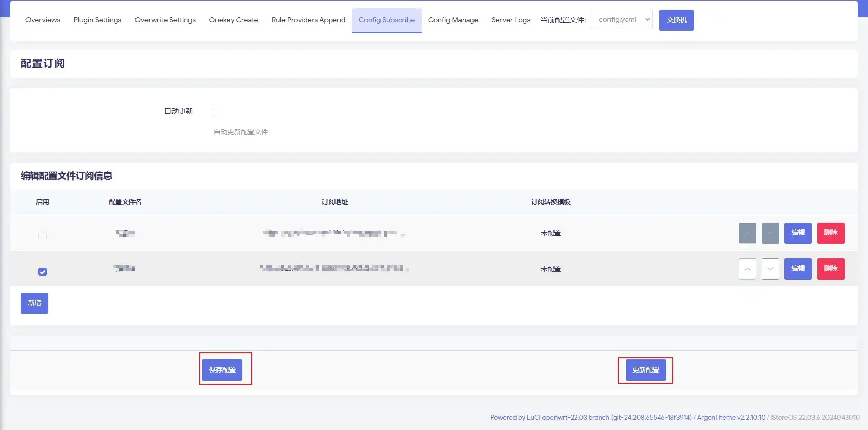
Task: Edit the first subscription entry
Action: pyautogui.click(x=797, y=233)
